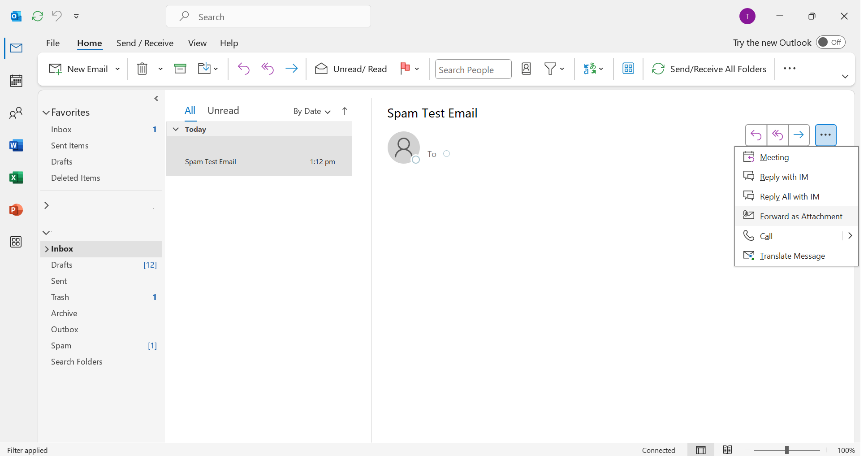This screenshot has height=456, width=868.
Task: Open the People contacts view
Action: 16,113
